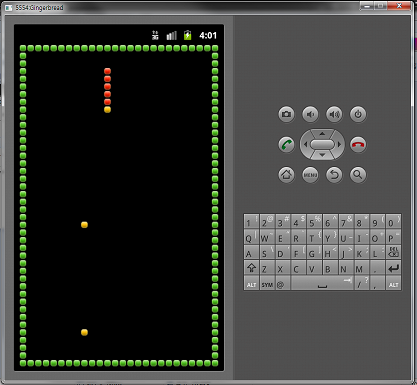417x385 pixels.
Task: Tap the D key
Action: click(283, 252)
